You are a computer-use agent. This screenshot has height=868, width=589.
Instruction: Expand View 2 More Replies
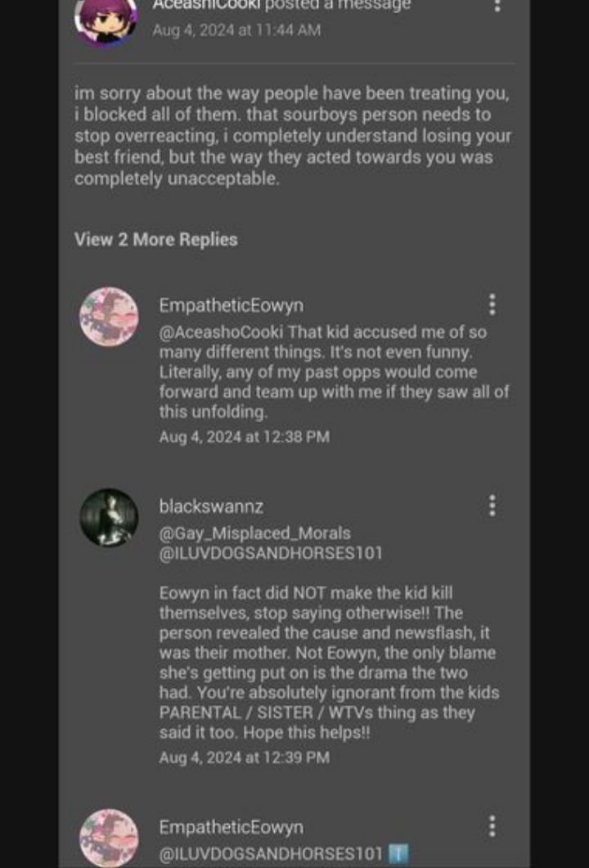[156, 240]
